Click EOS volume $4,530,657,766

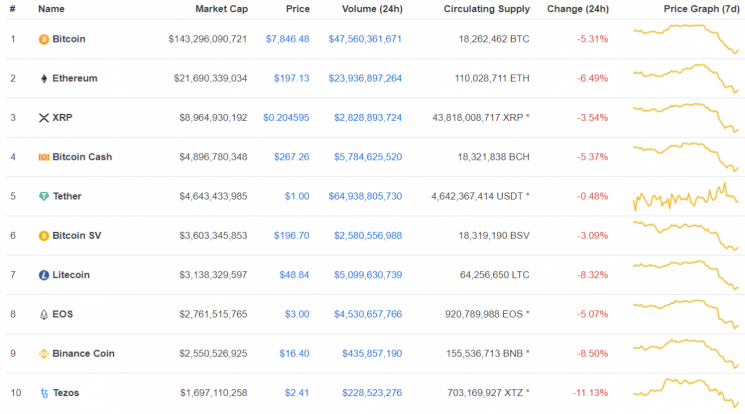368,314
